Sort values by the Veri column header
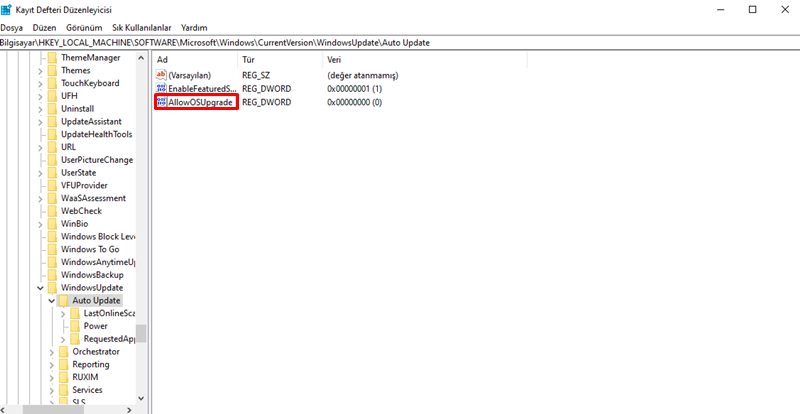 pyautogui.click(x=425, y=60)
